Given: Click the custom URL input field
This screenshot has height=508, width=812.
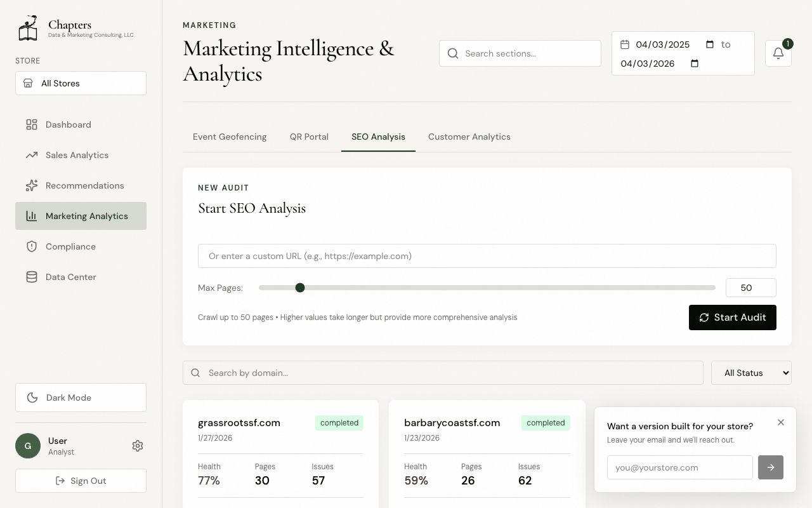Looking at the screenshot, I should (487, 256).
